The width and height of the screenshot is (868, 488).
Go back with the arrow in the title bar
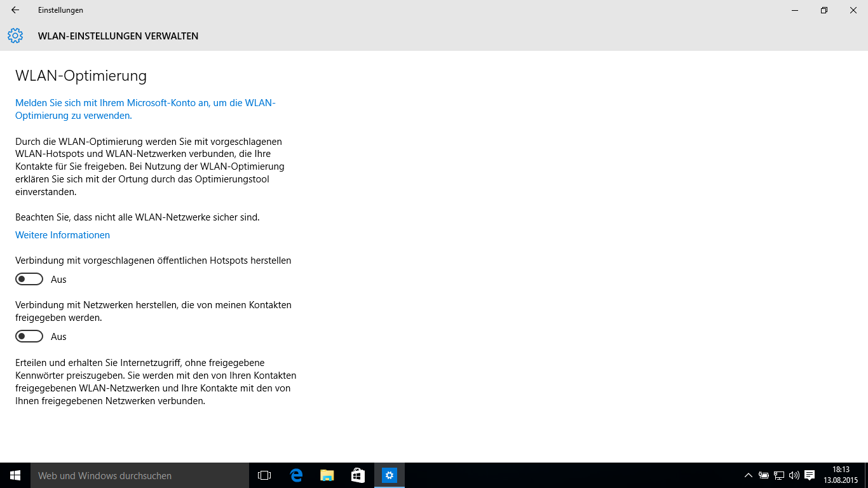[15, 10]
